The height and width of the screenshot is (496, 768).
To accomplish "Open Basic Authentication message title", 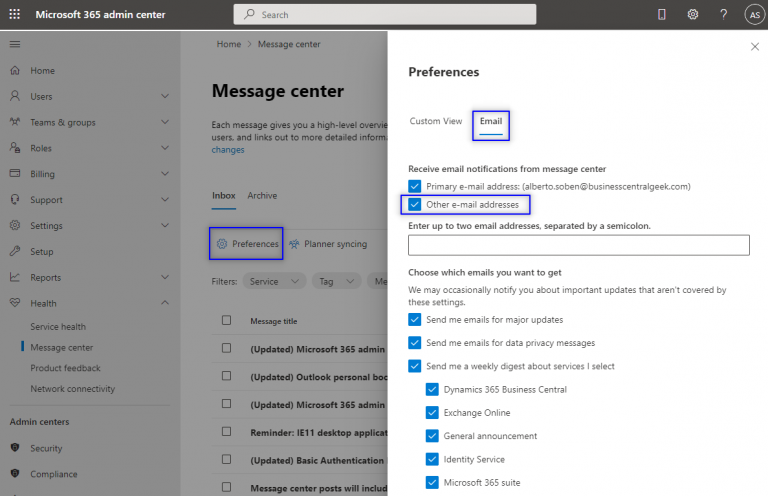I will 317,460.
